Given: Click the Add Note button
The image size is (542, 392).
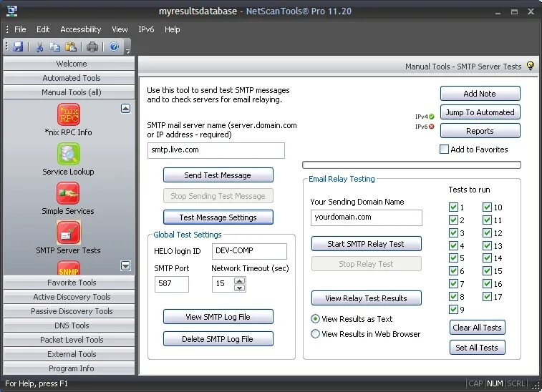Looking at the screenshot, I should [480, 94].
